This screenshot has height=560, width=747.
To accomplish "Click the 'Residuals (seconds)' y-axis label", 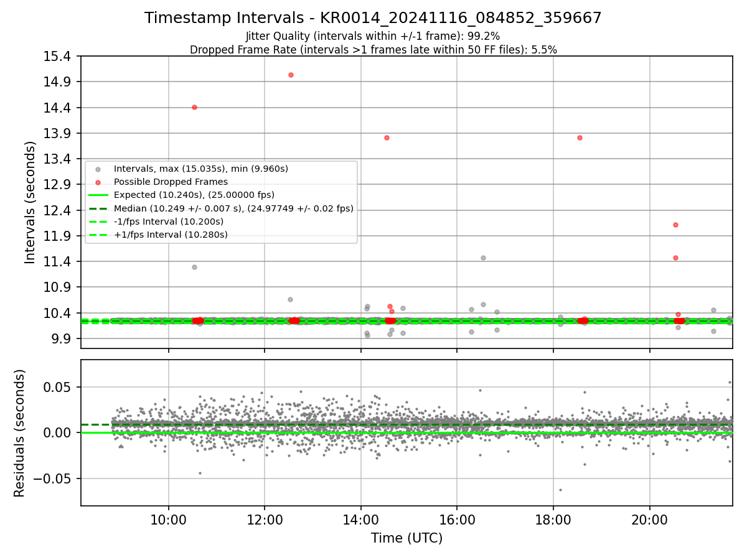I will [x=20, y=433].
